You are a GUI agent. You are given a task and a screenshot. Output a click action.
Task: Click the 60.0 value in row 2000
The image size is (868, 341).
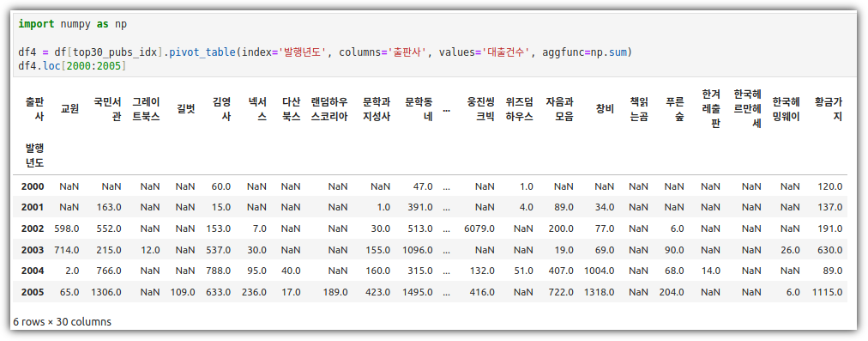[x=221, y=186]
